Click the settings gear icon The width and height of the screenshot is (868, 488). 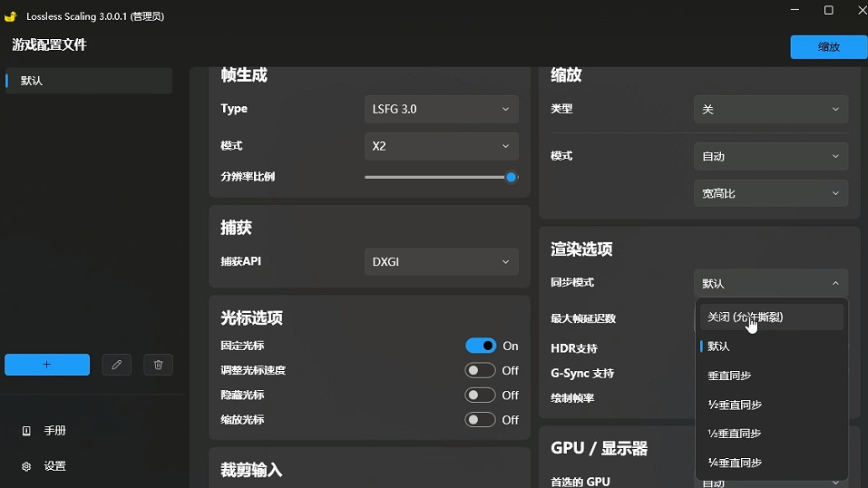(26, 466)
